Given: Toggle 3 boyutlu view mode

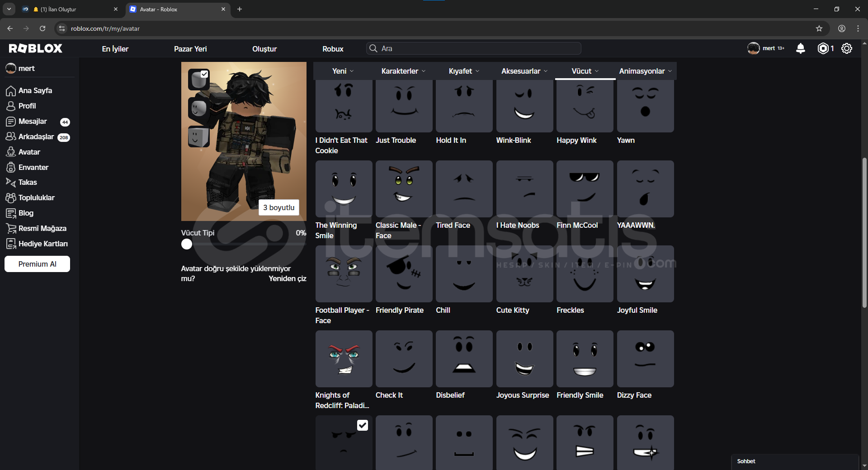Looking at the screenshot, I should coord(278,207).
